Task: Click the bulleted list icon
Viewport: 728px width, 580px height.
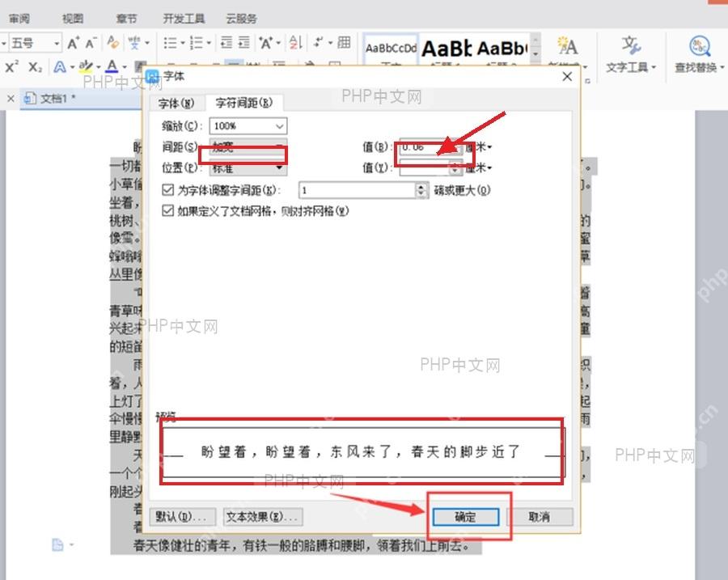Action: coord(170,43)
